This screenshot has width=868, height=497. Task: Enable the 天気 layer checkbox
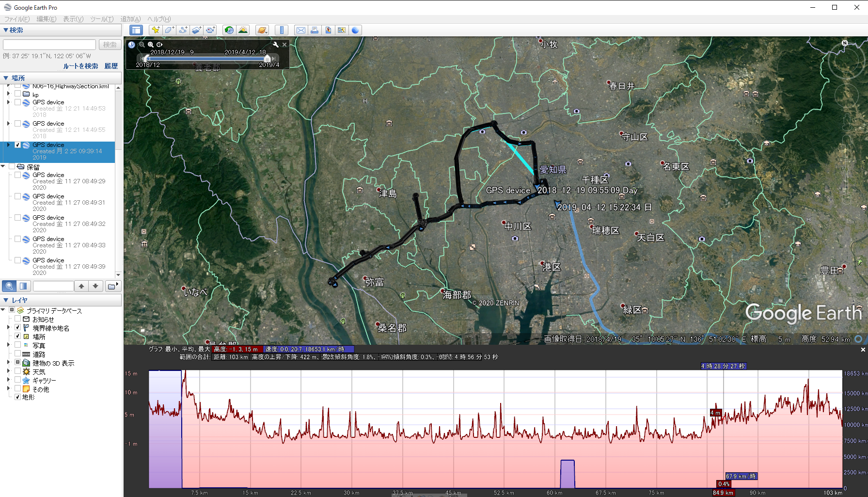pyautogui.click(x=18, y=371)
